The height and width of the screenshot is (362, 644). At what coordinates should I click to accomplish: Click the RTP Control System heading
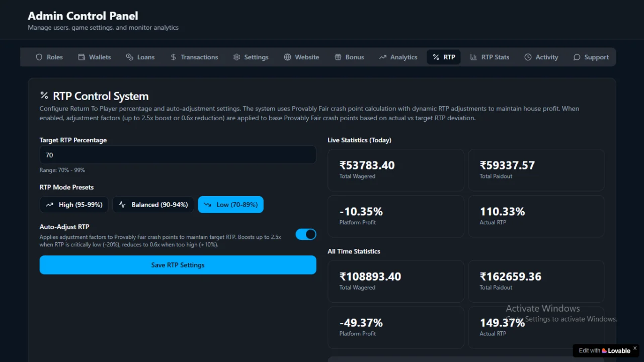[101, 96]
